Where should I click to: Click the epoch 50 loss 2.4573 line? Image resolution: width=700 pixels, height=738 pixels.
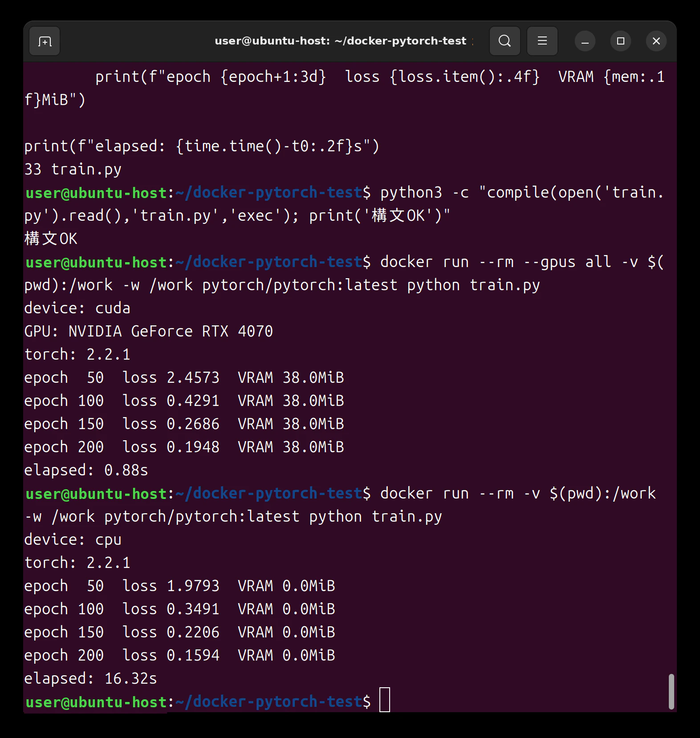tap(184, 377)
